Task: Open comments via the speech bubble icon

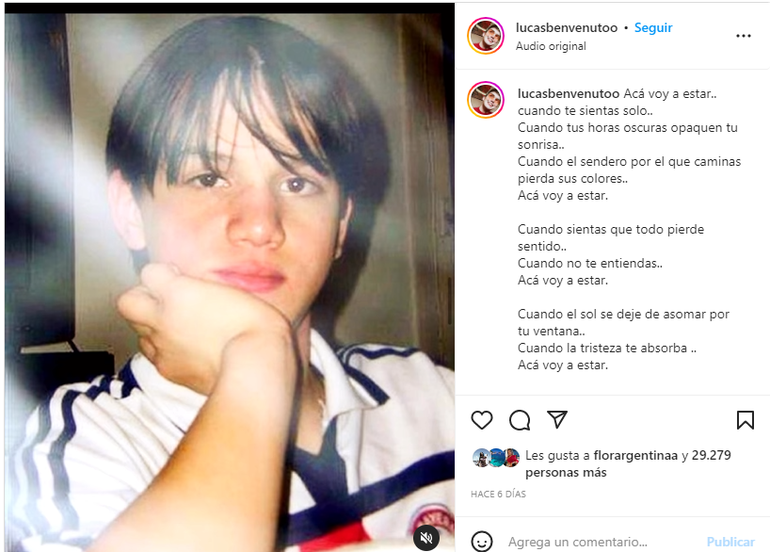Action: [520, 420]
